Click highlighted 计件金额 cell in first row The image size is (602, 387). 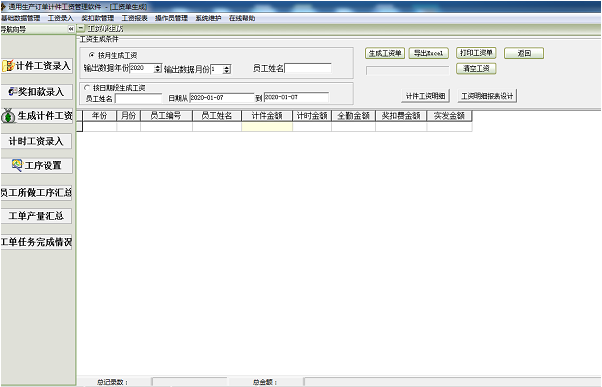pyautogui.click(x=267, y=126)
